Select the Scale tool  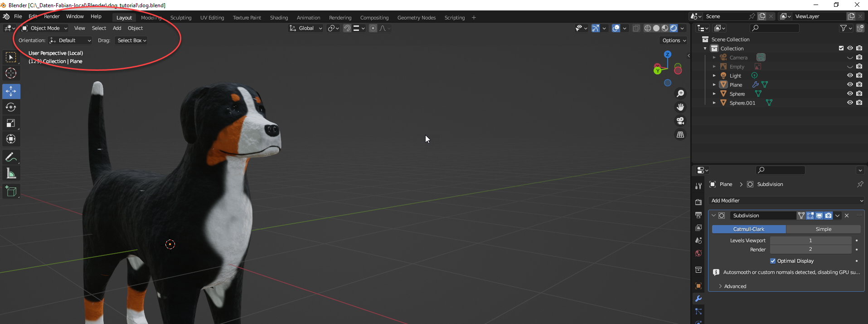pyautogui.click(x=11, y=123)
